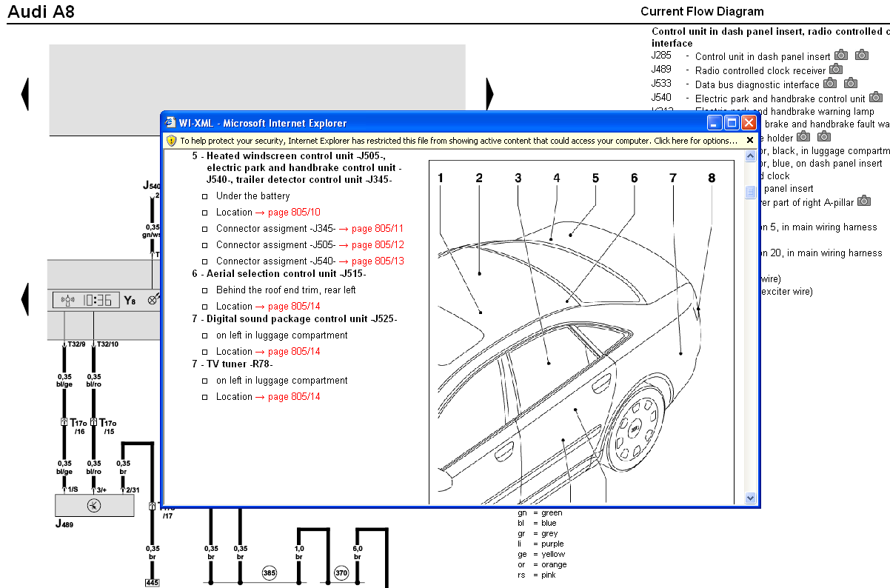
Task: Click the upper left black navigation arrow
Action: point(24,95)
